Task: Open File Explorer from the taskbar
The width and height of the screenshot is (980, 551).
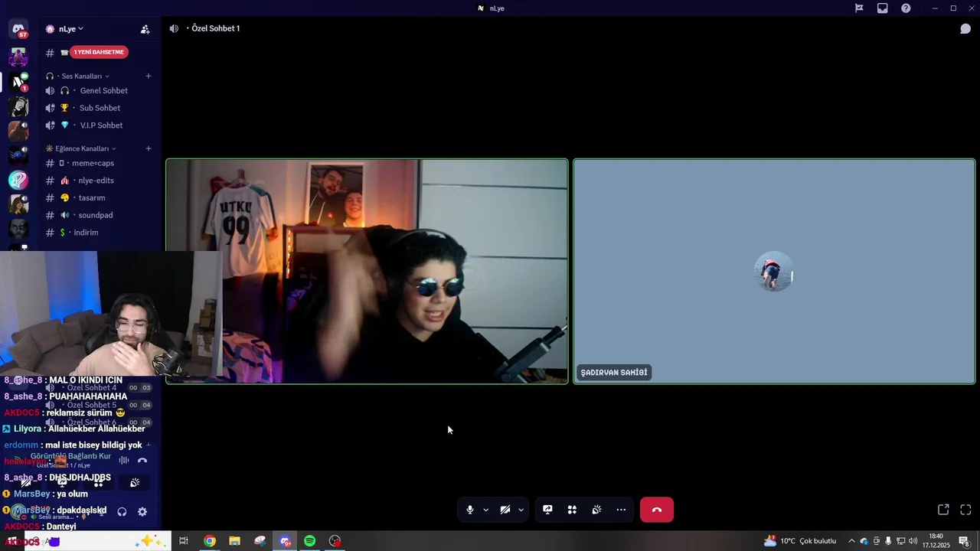Action: 234,541
